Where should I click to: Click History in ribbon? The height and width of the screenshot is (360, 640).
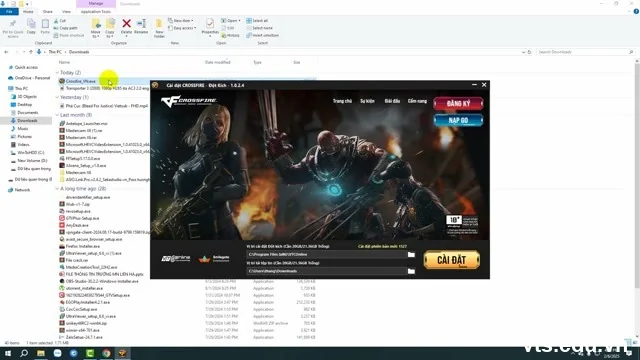tap(231, 35)
